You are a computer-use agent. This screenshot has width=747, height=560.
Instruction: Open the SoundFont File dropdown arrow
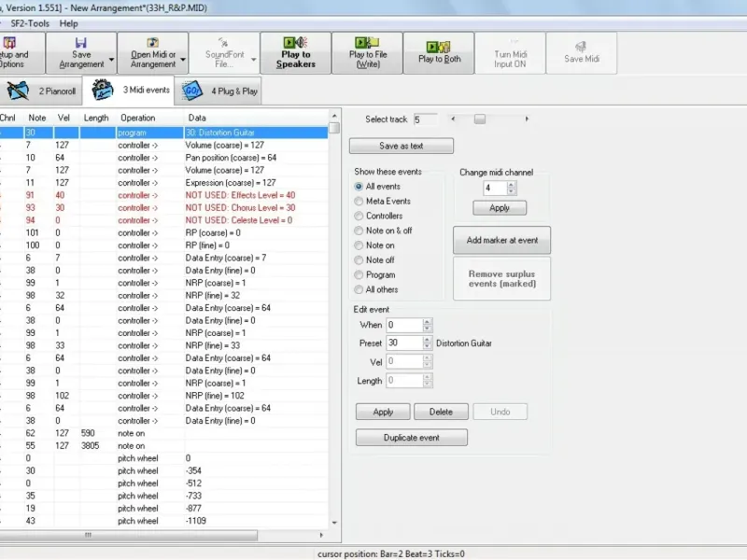253,60
